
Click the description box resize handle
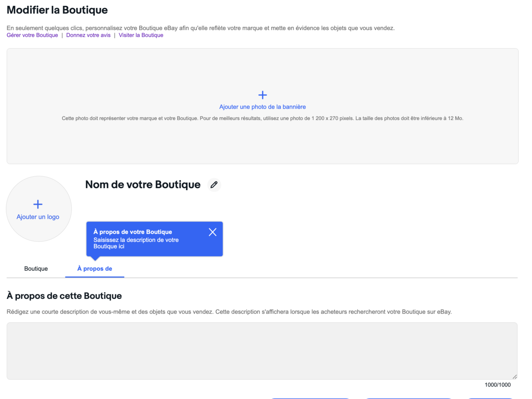515,377
